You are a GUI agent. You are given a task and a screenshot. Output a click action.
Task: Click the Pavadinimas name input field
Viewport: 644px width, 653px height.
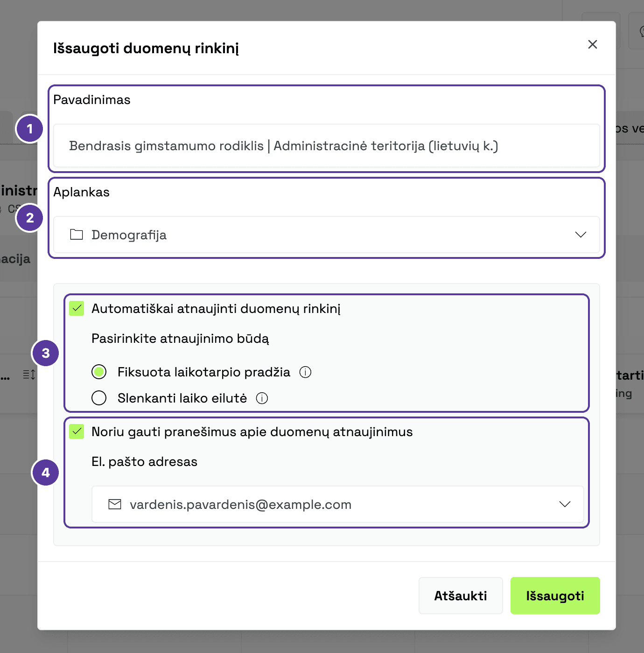coord(327,146)
